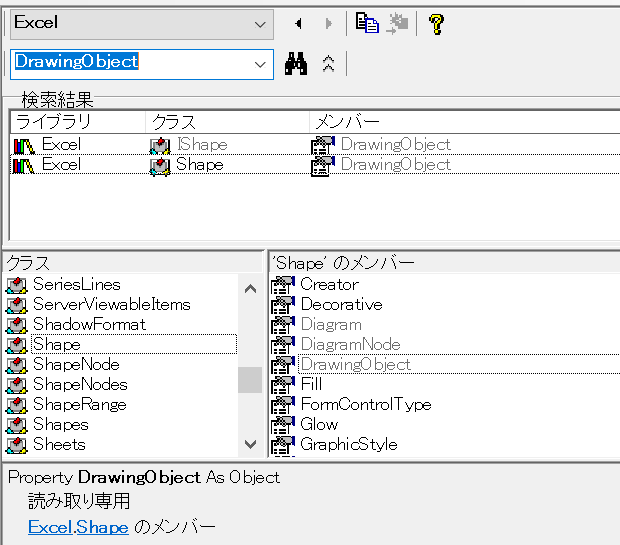Select the GraphicStyle member

coord(349,445)
